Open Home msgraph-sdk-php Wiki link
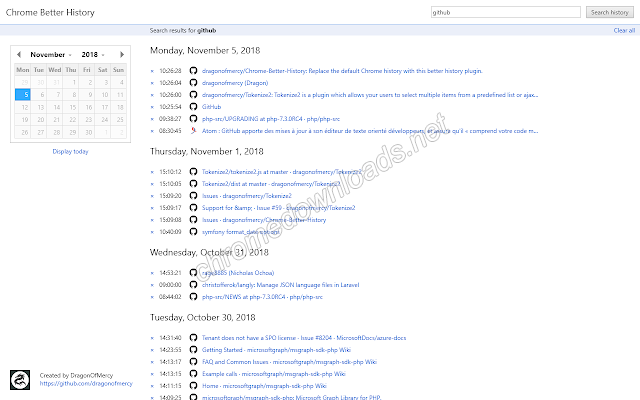 click(x=264, y=386)
